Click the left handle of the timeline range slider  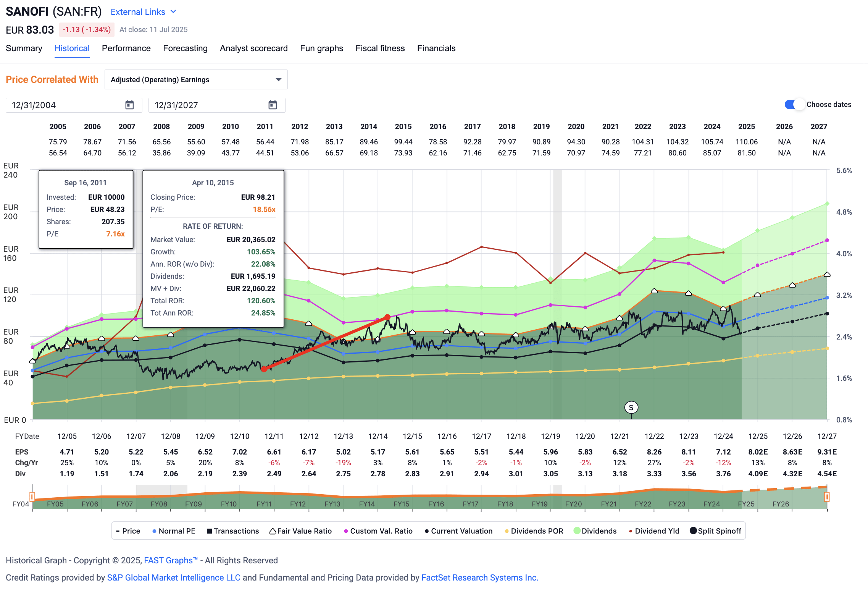[x=32, y=497]
